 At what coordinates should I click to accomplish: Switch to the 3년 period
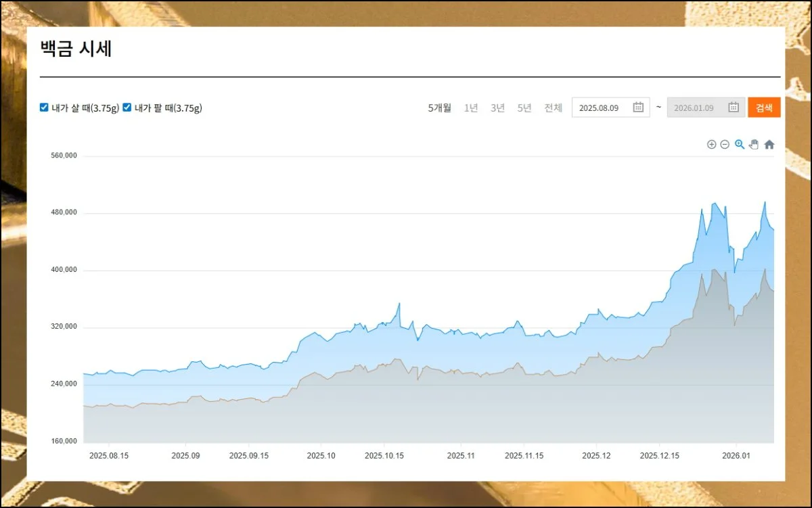click(x=497, y=108)
